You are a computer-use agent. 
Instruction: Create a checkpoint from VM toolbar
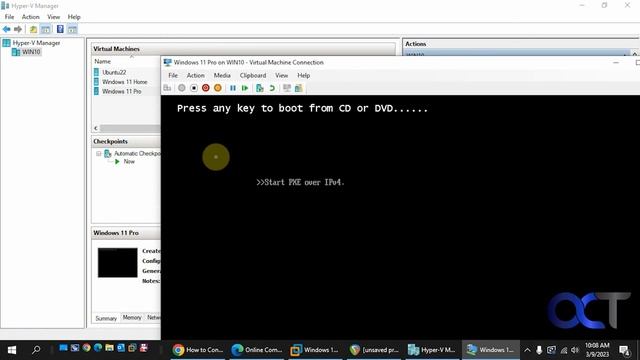260,88
